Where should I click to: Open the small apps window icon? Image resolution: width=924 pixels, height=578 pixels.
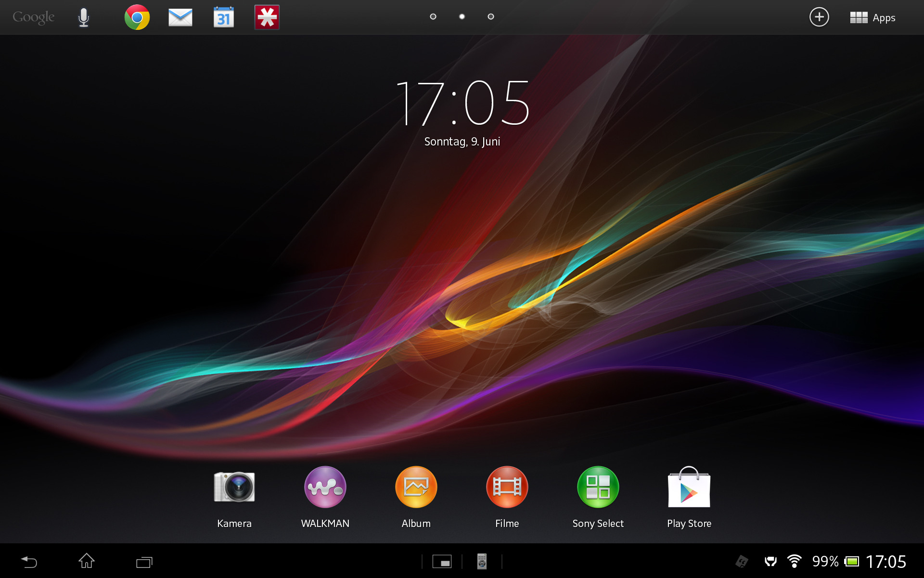[442, 562]
